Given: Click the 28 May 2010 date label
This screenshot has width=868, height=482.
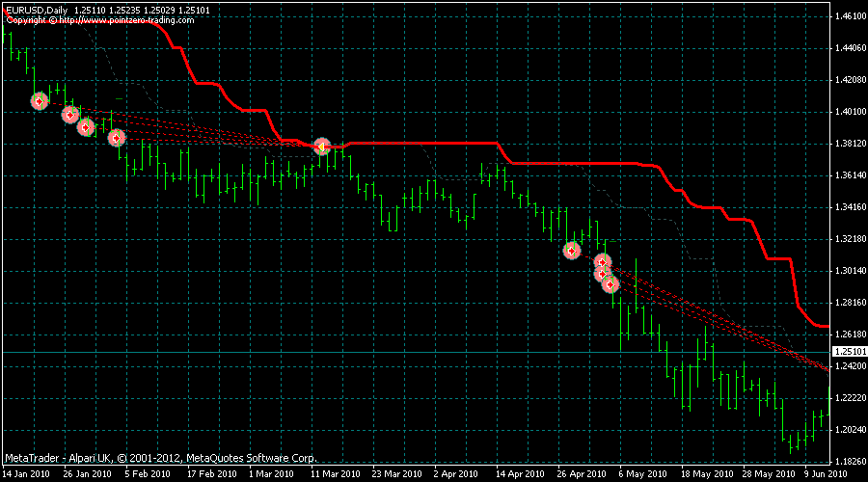Looking at the screenshot, I should click(769, 474).
